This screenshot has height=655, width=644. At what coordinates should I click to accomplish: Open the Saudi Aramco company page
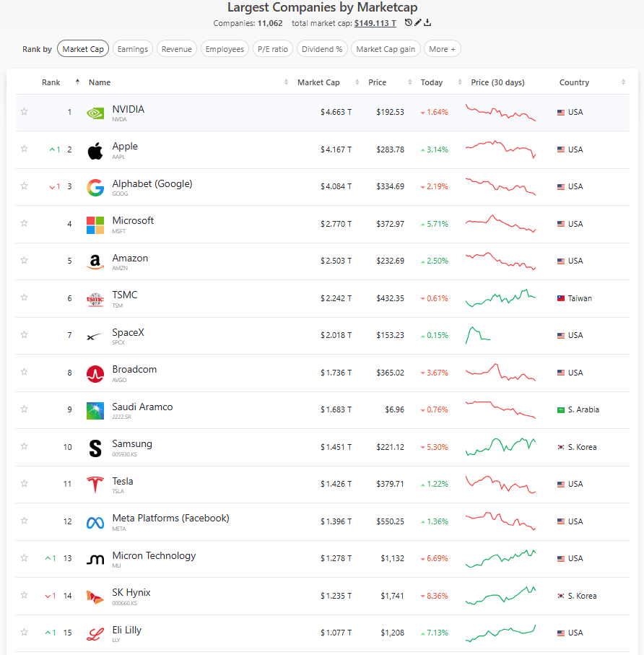[142, 407]
